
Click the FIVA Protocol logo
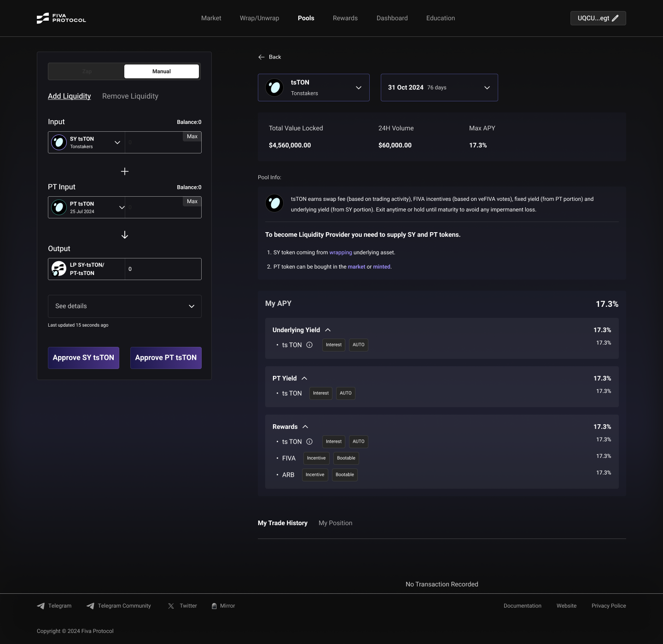61,18
